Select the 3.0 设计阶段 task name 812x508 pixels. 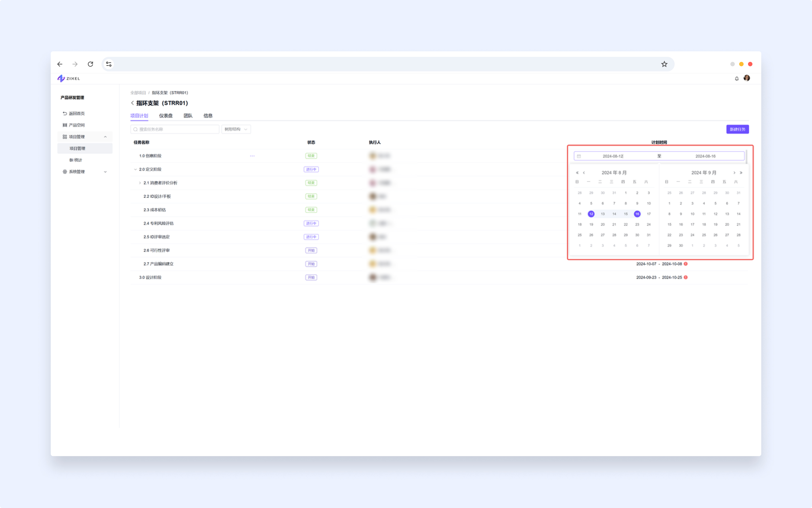(150, 277)
